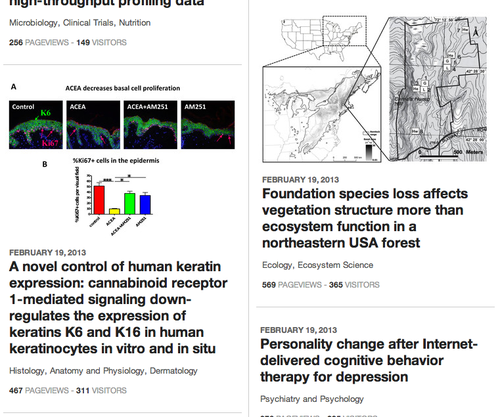Click the 467 pageviews stat under keratin article
Screen dimensions: 500x417
(x=39, y=390)
